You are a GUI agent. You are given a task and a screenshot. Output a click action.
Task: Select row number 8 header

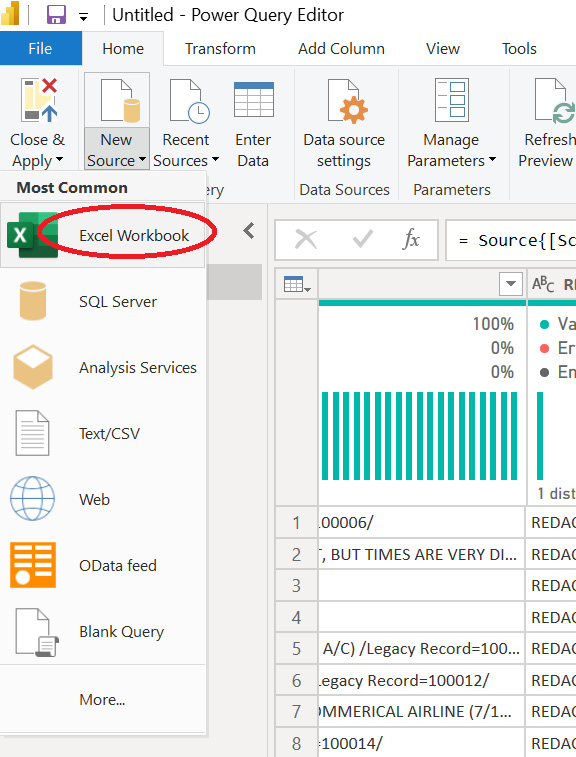pos(296,743)
